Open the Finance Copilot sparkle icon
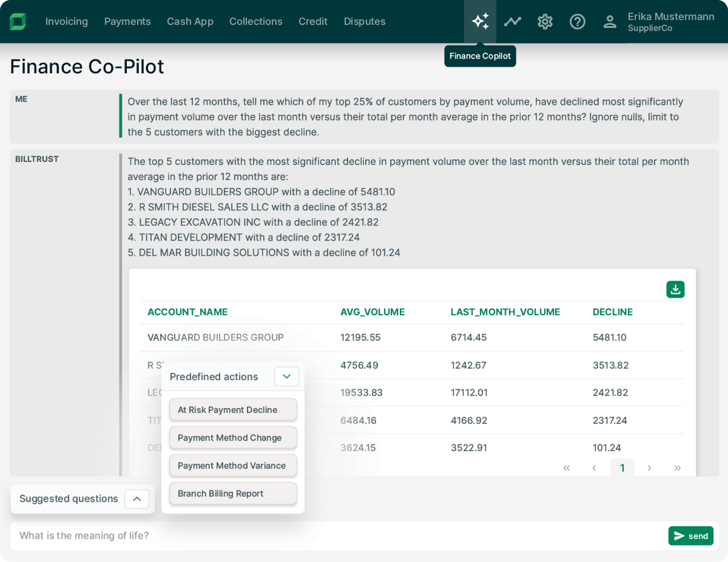Image resolution: width=728 pixels, height=562 pixels. tap(480, 21)
